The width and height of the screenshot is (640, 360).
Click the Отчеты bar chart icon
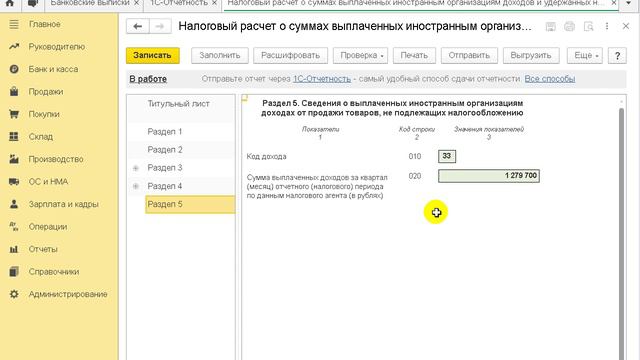tap(14, 249)
